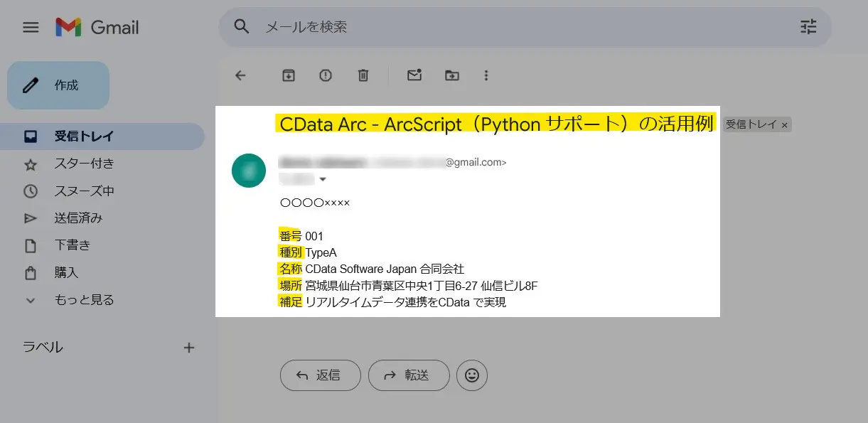The height and width of the screenshot is (423, 868).
Task: Click the address line 宮城県仙台市青葉区
Action: [x=422, y=286]
